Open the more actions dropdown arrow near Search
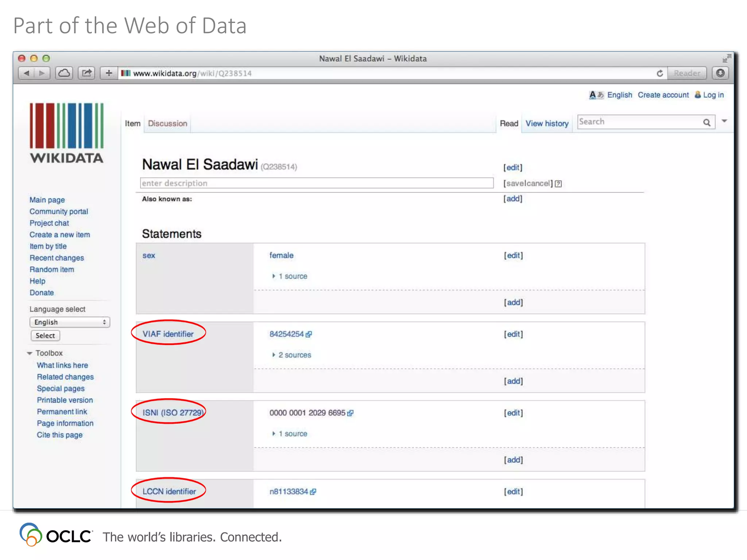Viewport: 747px width, 560px height. click(x=724, y=121)
